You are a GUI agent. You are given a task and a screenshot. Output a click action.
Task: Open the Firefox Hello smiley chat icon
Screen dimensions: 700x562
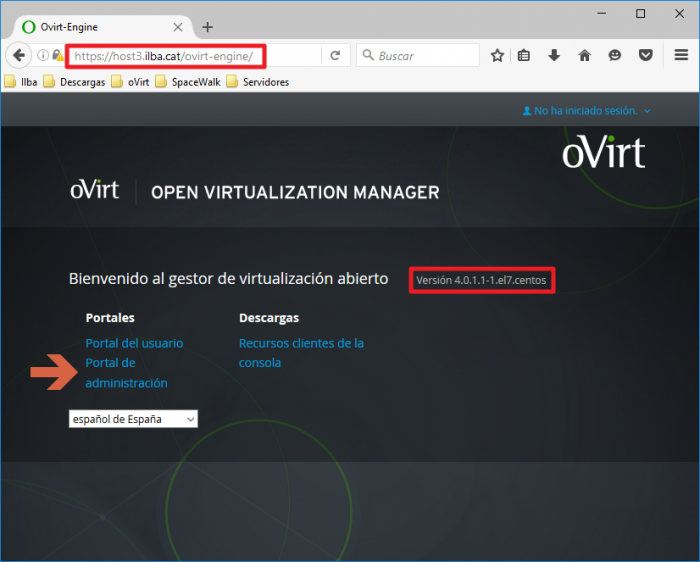pyautogui.click(x=615, y=56)
